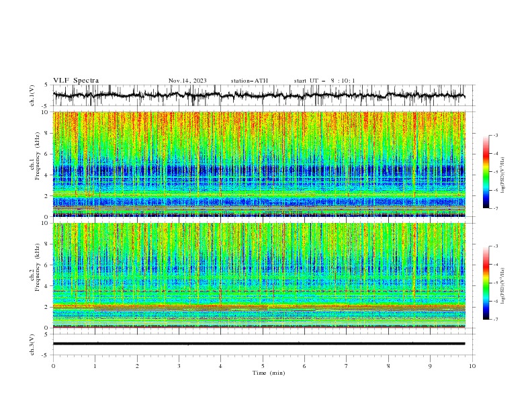Screen dimensions: 532x411
Task: Click the "-3" value on the lower color bar
Action: click(x=495, y=246)
